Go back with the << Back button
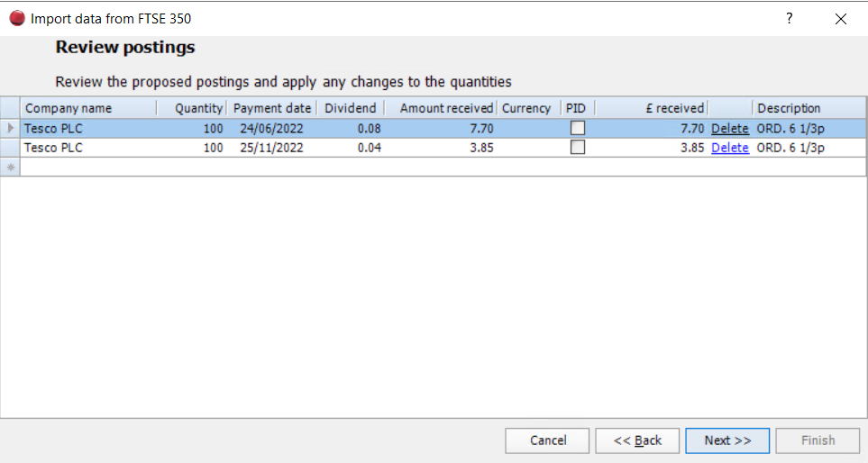Image resolution: width=868 pixels, height=463 pixels. pos(637,440)
